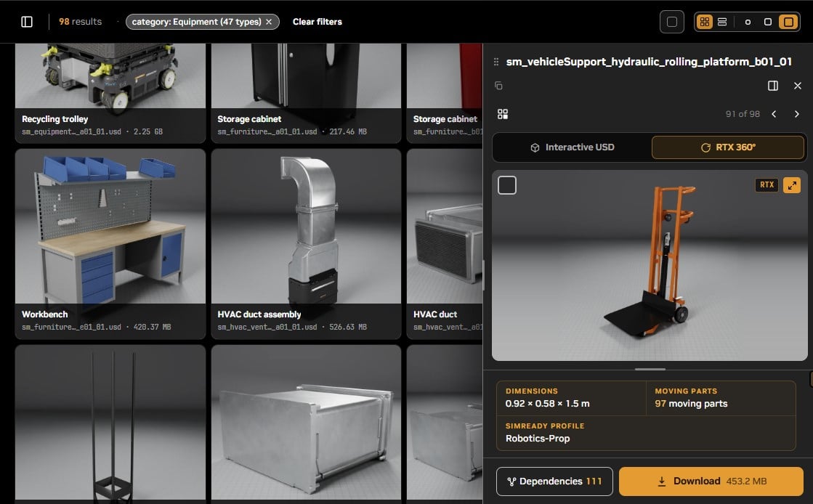The image size is (813, 504).
Task: Open the Dependencies 111 list
Action: pyautogui.click(x=554, y=481)
